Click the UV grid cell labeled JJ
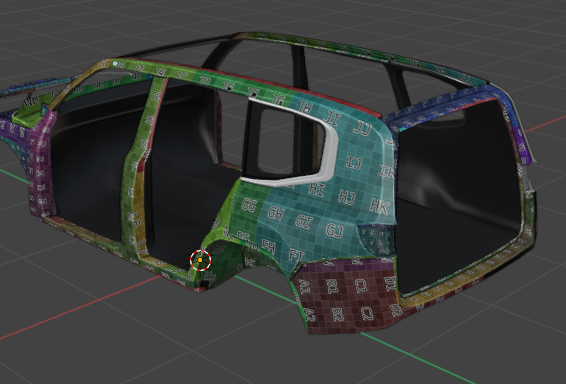Screen dimensions: 566x384 [x=361, y=128]
